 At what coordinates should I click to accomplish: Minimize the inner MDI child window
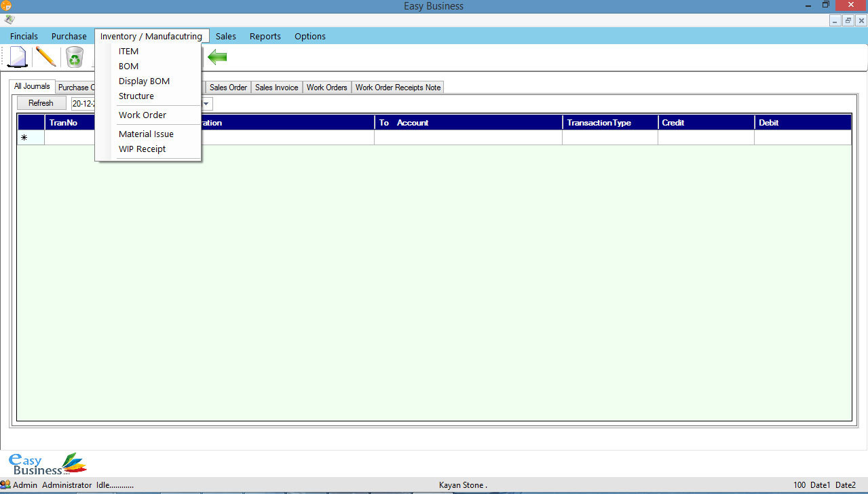pyautogui.click(x=836, y=21)
